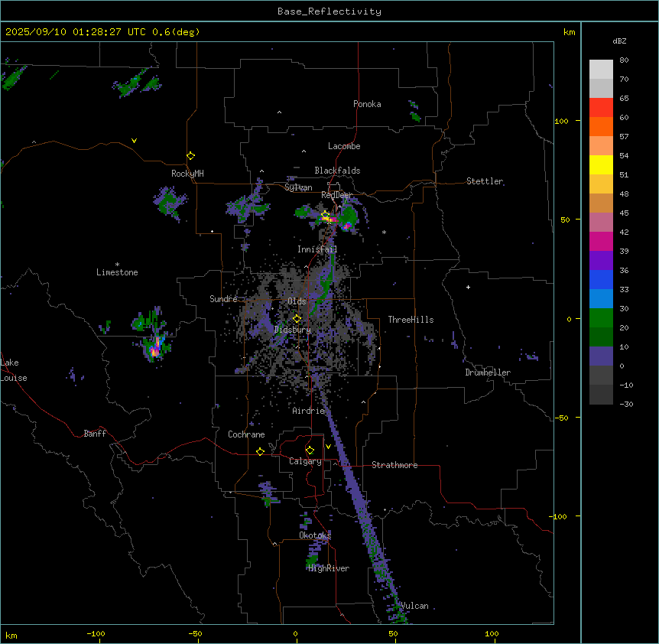
Task: Click the ThreeHills label
Action: 411,320
